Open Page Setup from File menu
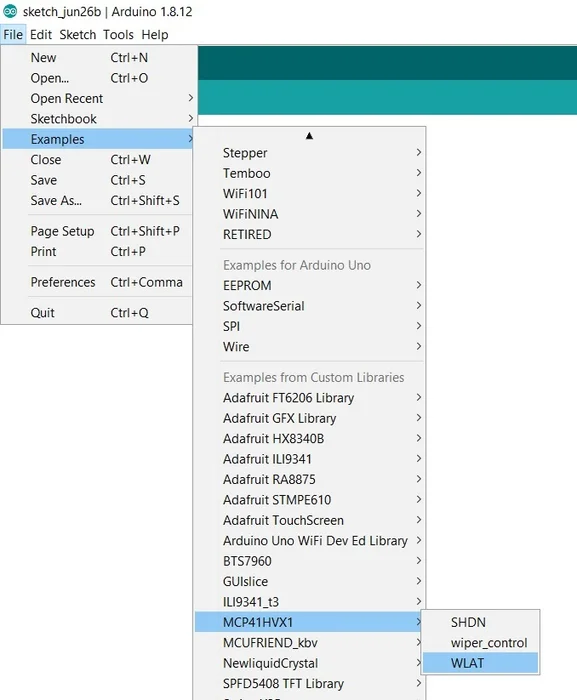577x700 pixels. (x=99, y=231)
